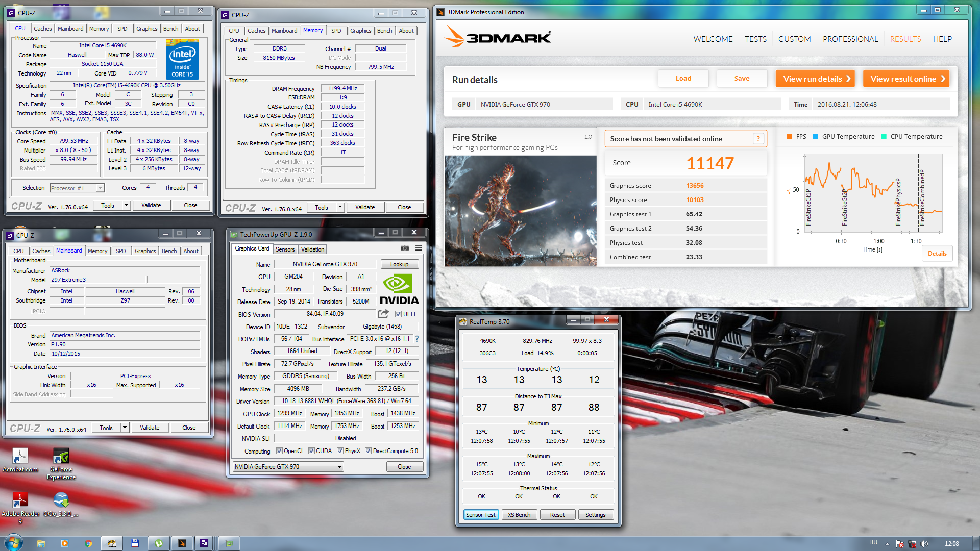The height and width of the screenshot is (551, 980).
Task: Switch to the Sensors tab in GPU-Z
Action: [x=285, y=249]
